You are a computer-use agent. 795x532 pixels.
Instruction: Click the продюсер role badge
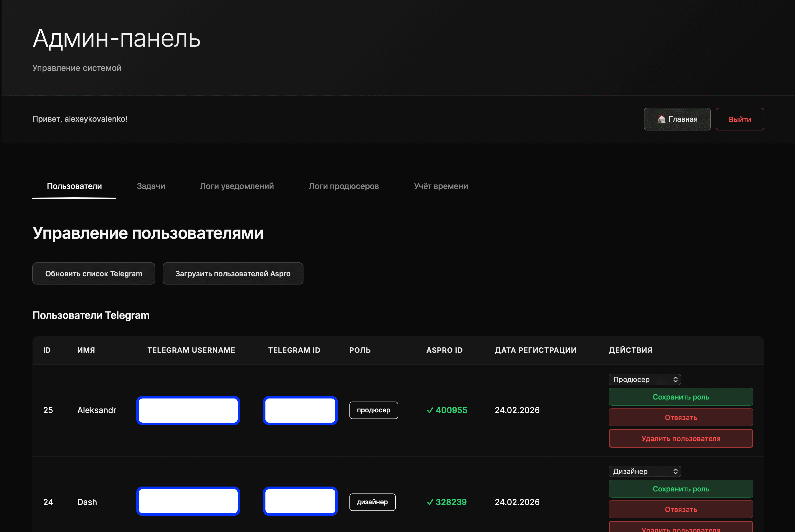click(x=373, y=410)
